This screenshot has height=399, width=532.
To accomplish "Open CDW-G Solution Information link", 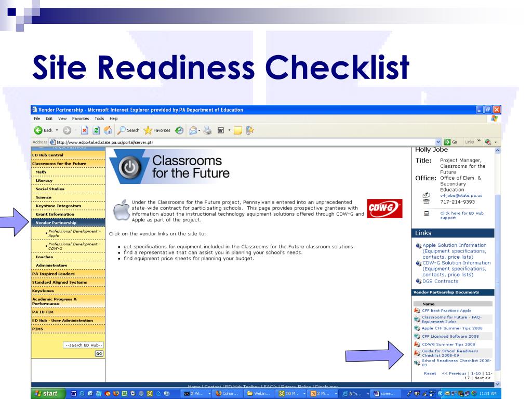I will [456, 269].
